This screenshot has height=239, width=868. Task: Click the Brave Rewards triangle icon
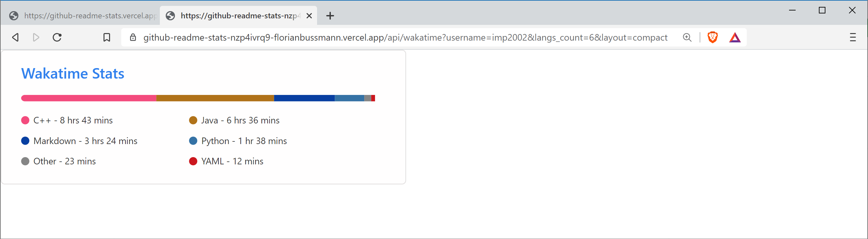coord(735,37)
